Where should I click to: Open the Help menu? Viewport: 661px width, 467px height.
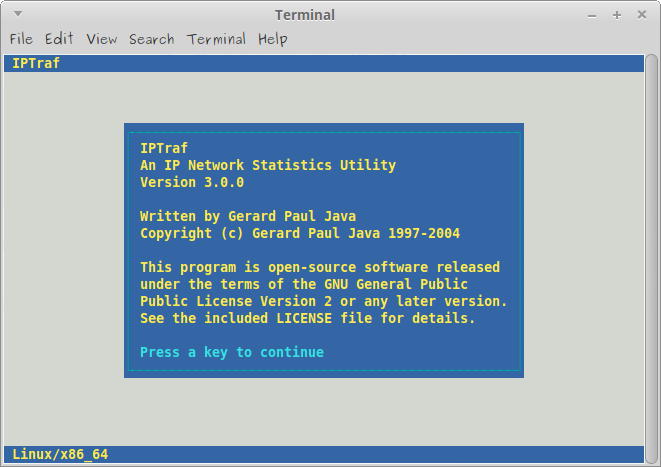pyautogui.click(x=273, y=39)
